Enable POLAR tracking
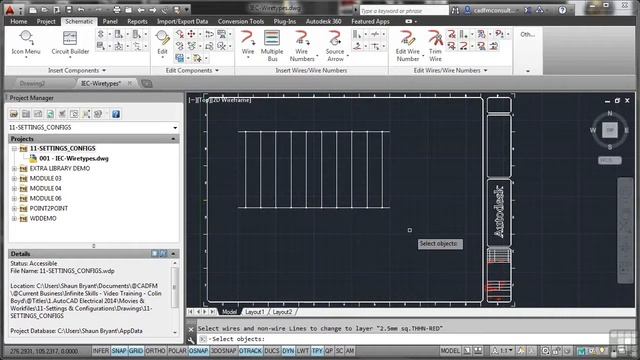The image size is (640, 360). [177, 351]
